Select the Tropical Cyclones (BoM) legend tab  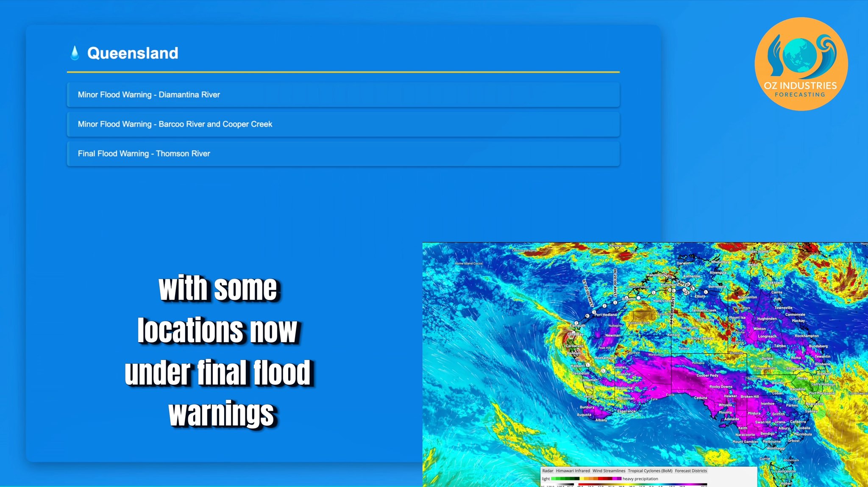pyautogui.click(x=650, y=470)
